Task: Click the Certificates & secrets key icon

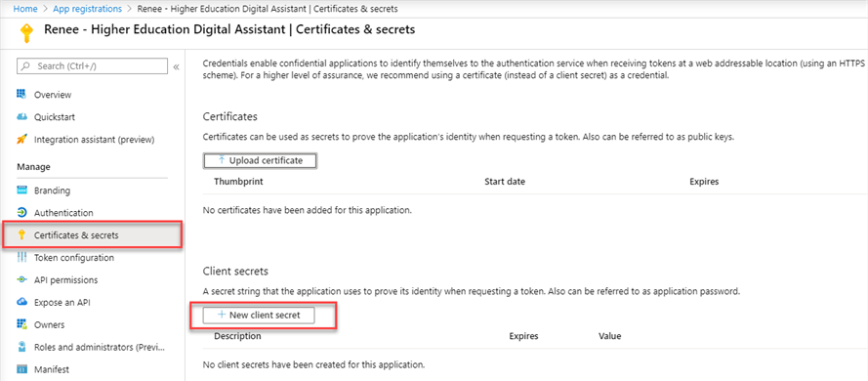Action: tap(21, 235)
